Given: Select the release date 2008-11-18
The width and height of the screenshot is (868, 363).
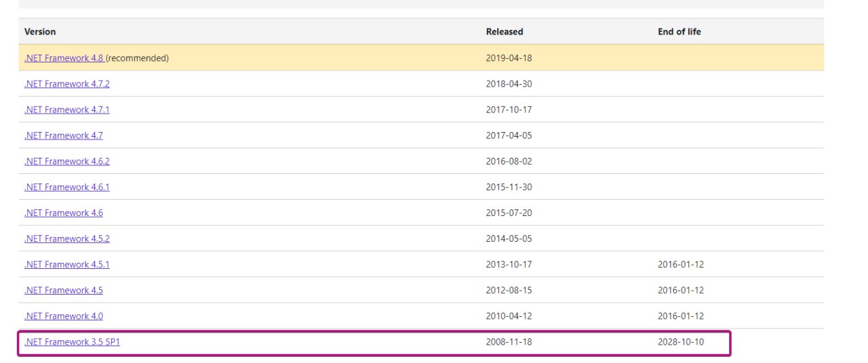Looking at the screenshot, I should click(x=509, y=342).
